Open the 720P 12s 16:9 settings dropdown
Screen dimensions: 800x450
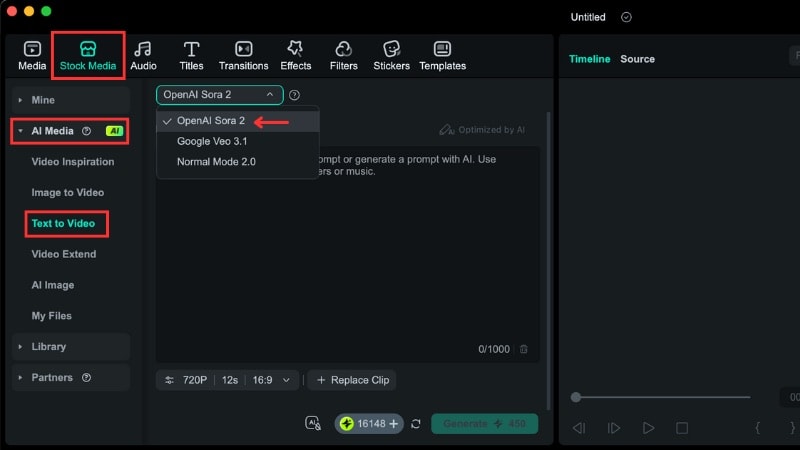(227, 380)
